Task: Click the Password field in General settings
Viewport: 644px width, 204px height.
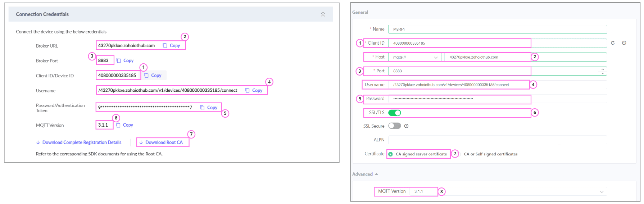Action: click(x=498, y=99)
